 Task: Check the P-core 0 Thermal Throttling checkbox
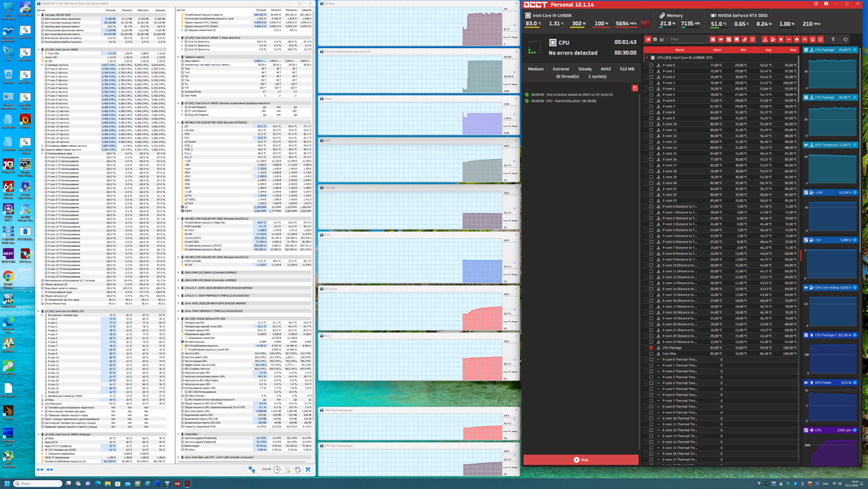(x=651, y=359)
